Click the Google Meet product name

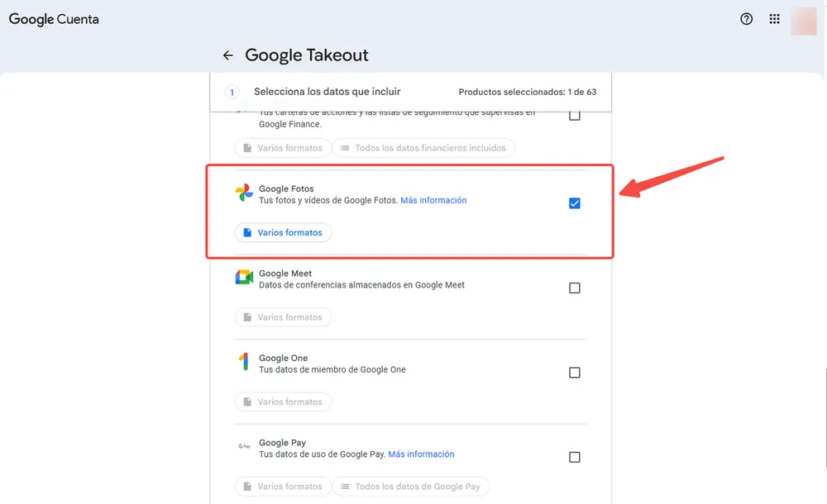(x=285, y=273)
